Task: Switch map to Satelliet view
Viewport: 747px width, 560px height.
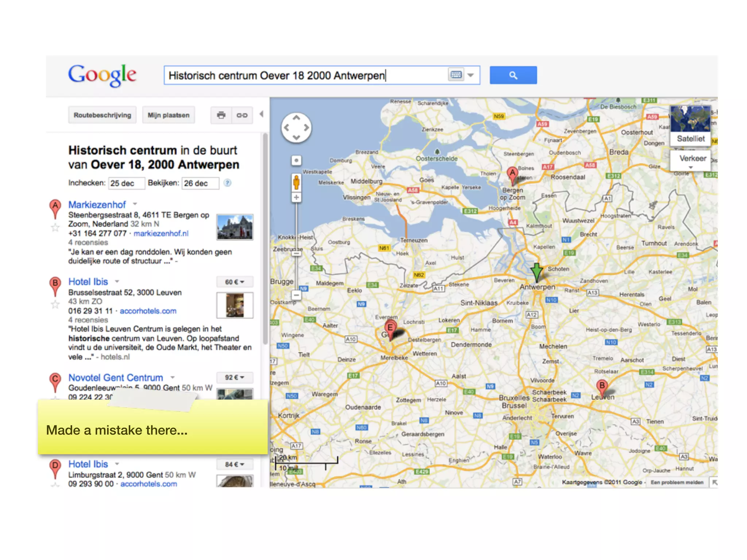Action: tap(690, 139)
